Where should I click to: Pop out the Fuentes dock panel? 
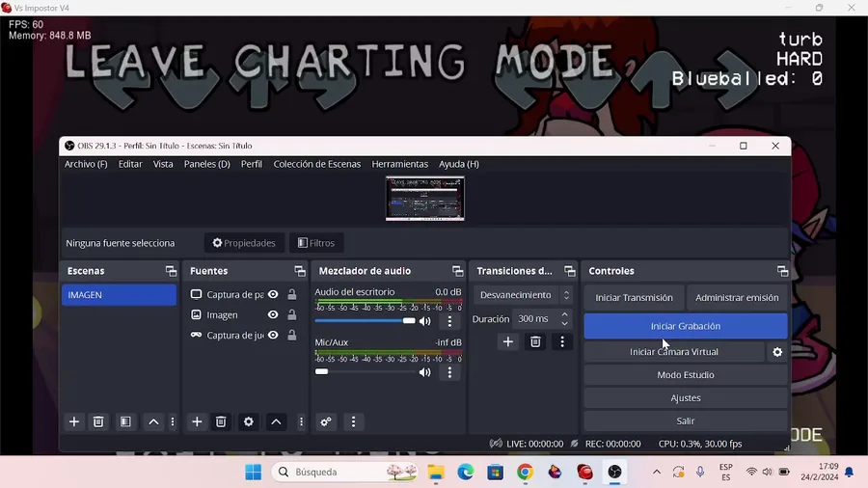[x=300, y=271]
